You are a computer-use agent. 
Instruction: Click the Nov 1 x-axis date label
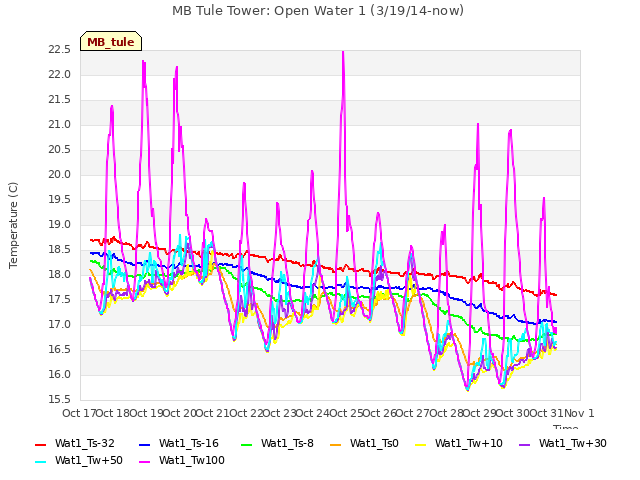[579, 413]
